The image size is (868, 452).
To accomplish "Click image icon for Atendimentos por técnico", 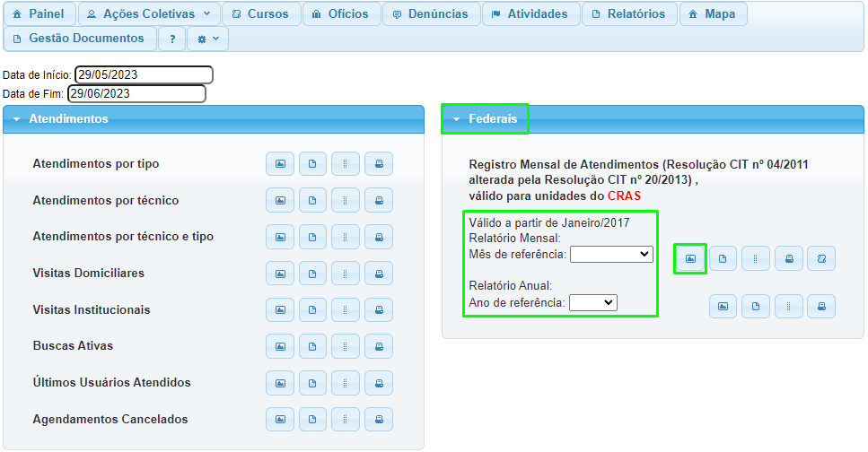I will [280, 200].
